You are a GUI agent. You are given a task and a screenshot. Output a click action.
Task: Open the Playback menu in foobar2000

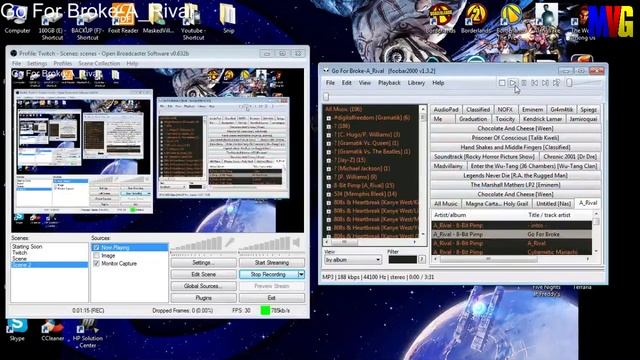tap(389, 83)
